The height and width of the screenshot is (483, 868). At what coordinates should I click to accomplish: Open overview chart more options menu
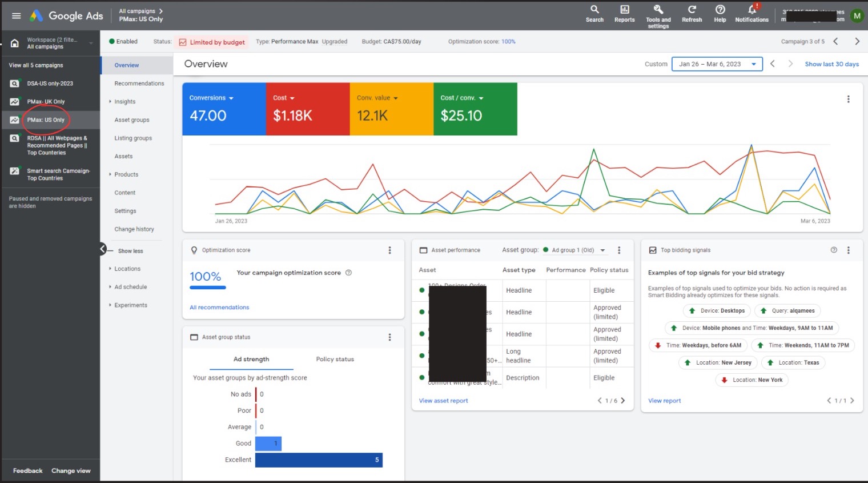848,99
